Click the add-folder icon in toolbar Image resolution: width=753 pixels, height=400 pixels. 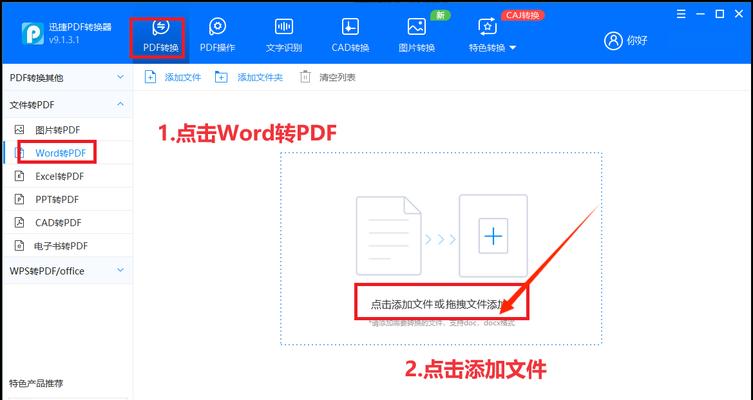[x=221, y=77]
